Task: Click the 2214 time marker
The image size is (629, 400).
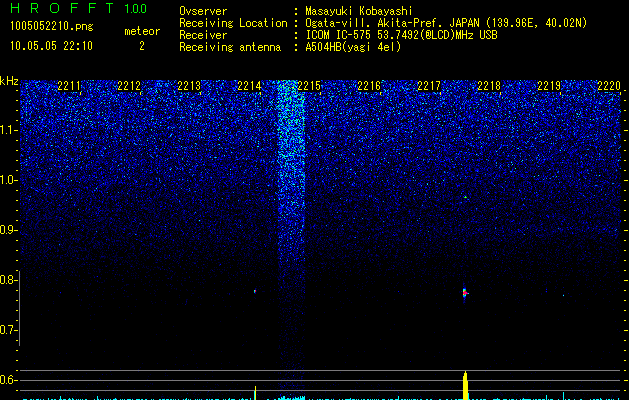Action: point(249,86)
